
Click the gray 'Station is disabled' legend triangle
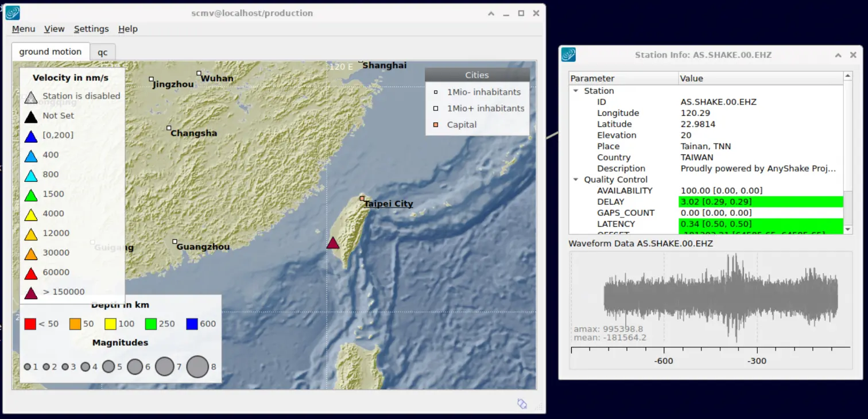point(31,96)
